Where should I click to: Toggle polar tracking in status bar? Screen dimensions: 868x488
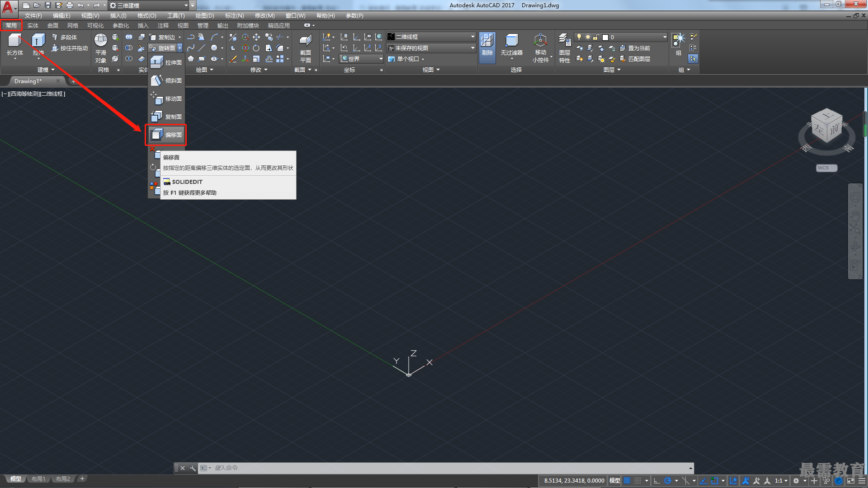[668, 481]
